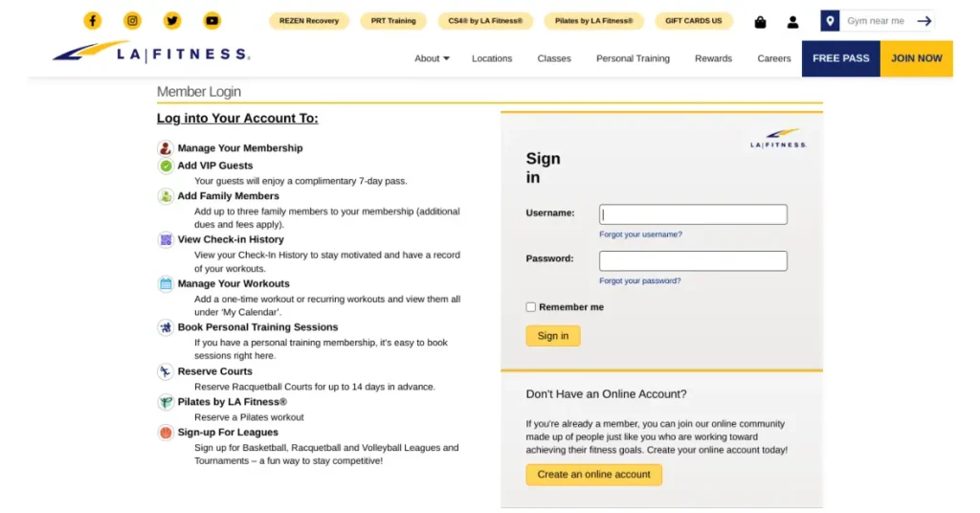980x513 pixels.
Task: Submit gym search arrow icon
Action: point(924,21)
